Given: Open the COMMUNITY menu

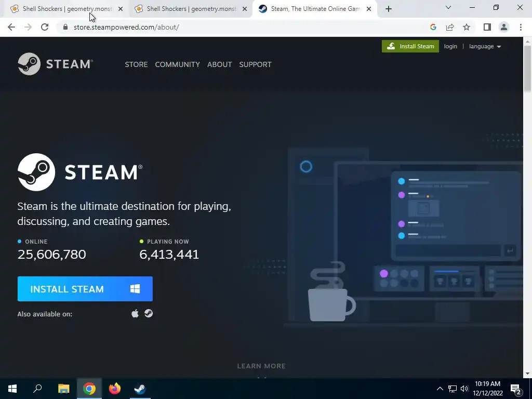Looking at the screenshot, I should tap(178, 64).
